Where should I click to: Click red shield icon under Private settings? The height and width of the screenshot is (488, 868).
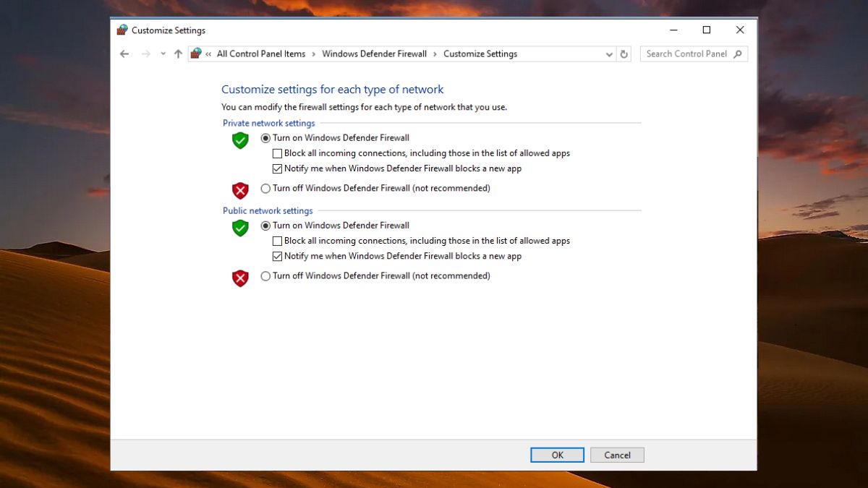[240, 190]
